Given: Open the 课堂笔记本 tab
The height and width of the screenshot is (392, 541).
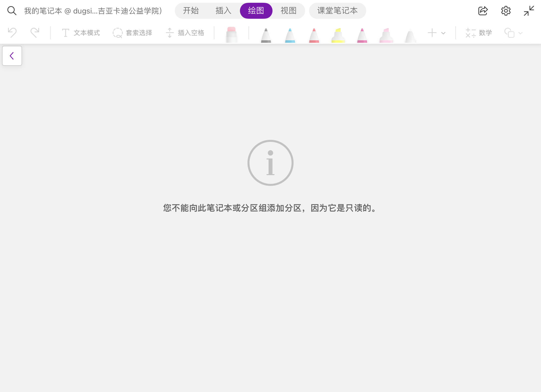Looking at the screenshot, I should pyautogui.click(x=337, y=11).
